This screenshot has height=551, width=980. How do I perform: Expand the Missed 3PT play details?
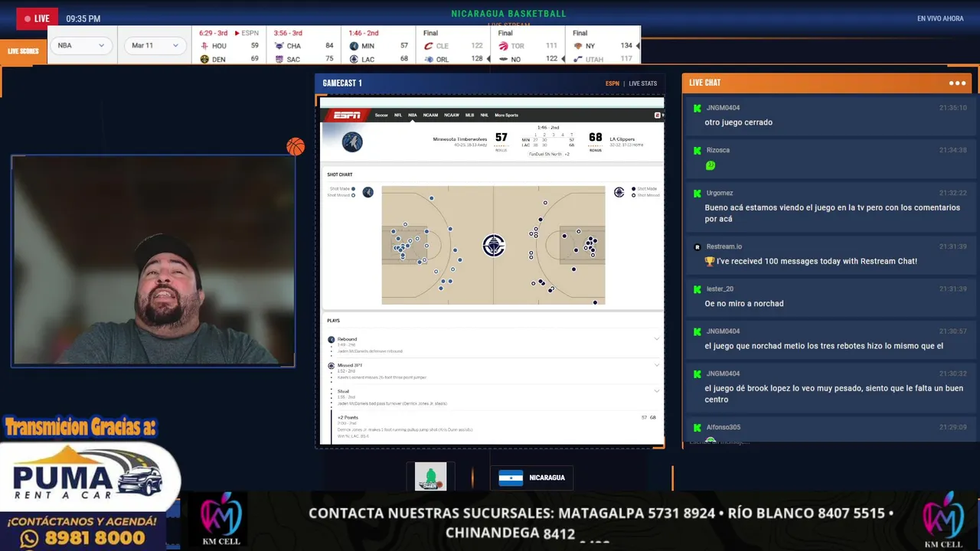click(656, 365)
